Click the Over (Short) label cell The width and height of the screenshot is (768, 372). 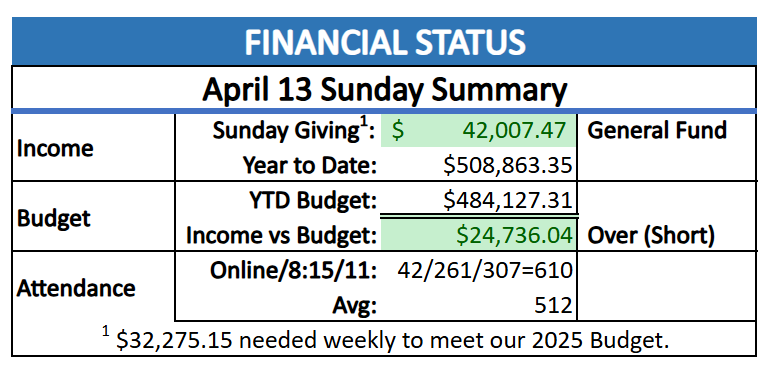[x=650, y=236]
